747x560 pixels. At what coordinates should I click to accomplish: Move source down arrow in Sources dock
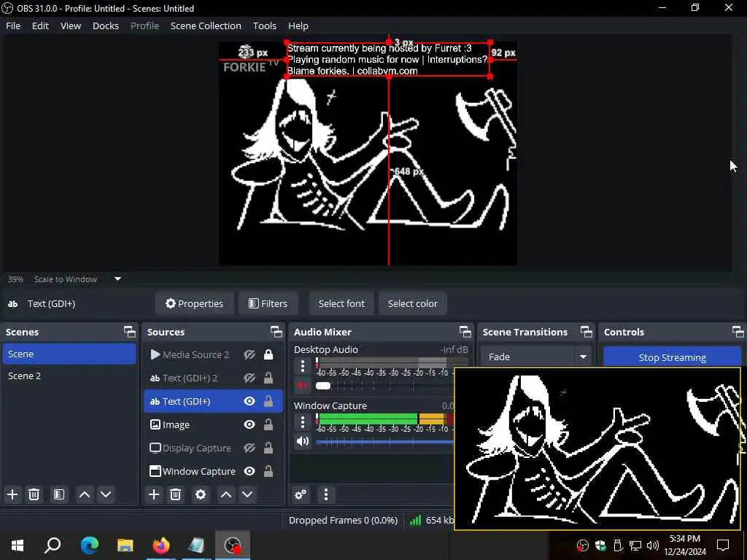[x=247, y=494]
